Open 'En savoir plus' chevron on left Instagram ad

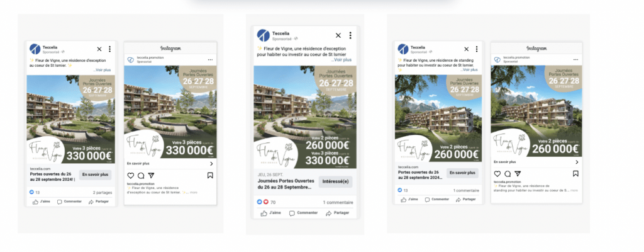pyautogui.click(x=211, y=163)
